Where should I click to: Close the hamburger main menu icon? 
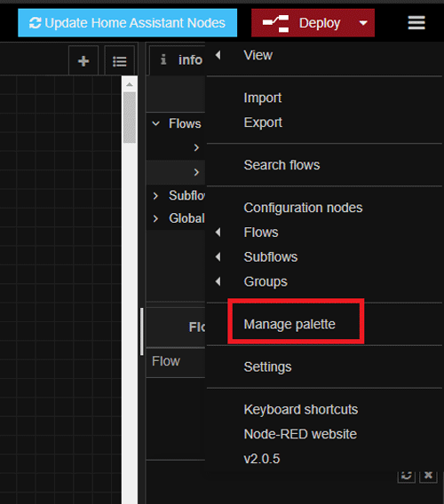[416, 23]
